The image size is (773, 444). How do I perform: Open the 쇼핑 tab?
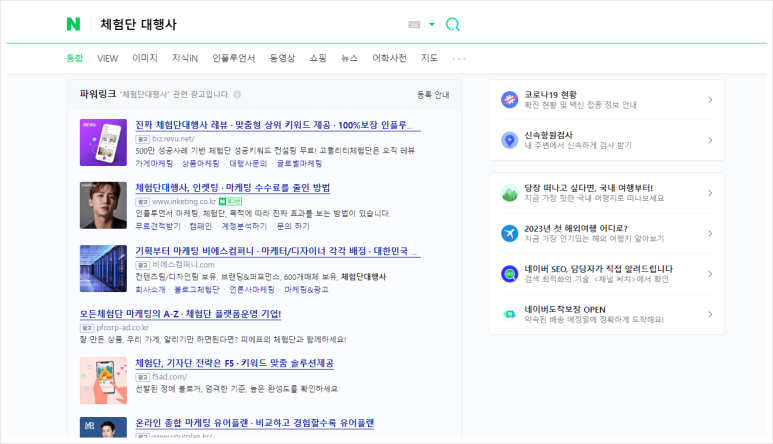[x=318, y=58]
